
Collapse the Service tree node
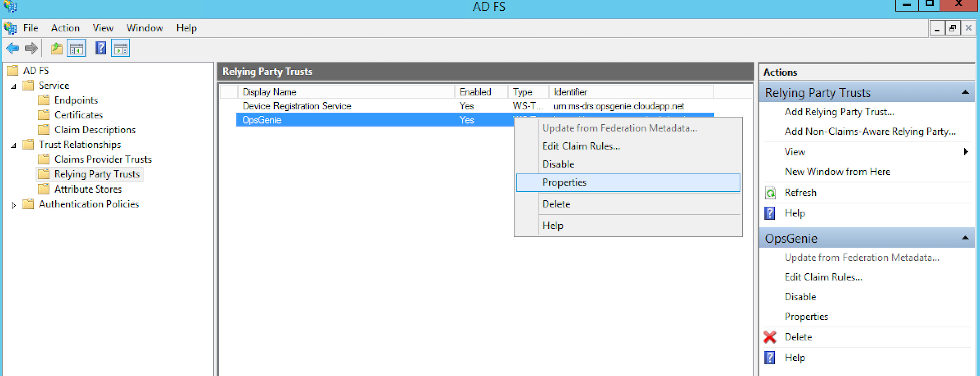click(14, 86)
